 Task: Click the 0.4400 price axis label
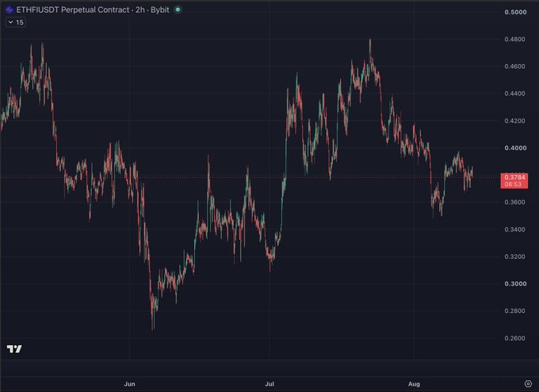click(514, 93)
